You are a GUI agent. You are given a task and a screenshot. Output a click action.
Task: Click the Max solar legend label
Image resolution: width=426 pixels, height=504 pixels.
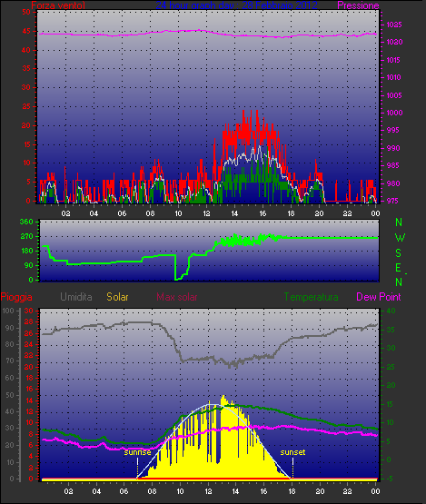tap(177, 297)
